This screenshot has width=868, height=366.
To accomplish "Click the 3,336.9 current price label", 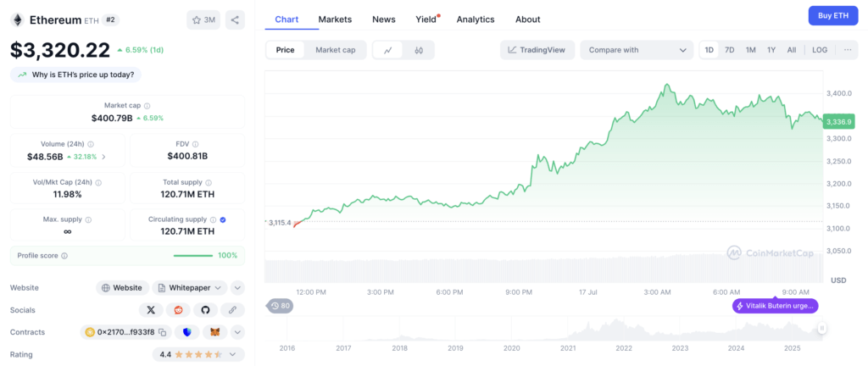I will (x=837, y=121).
